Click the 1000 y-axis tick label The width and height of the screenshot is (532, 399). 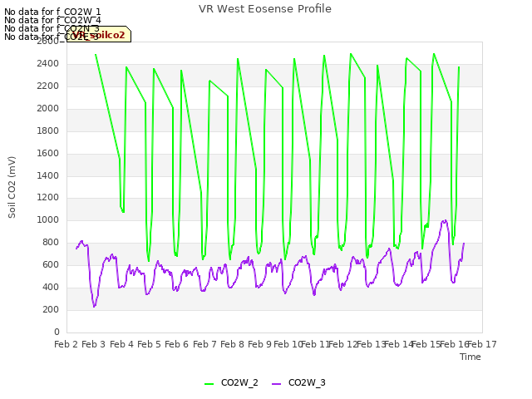point(48,219)
